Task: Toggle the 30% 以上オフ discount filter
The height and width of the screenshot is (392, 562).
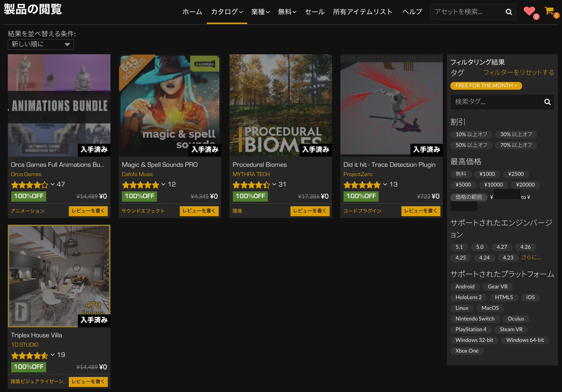Action: click(516, 134)
